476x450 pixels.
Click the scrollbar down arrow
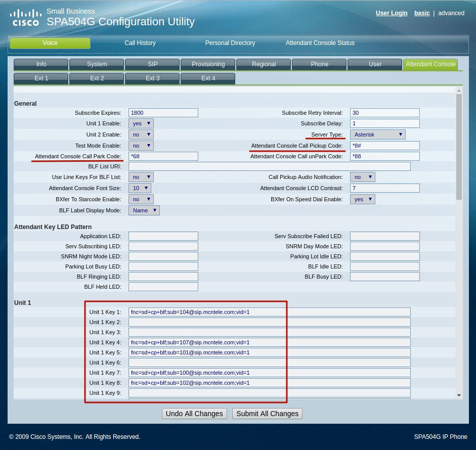coord(459,395)
